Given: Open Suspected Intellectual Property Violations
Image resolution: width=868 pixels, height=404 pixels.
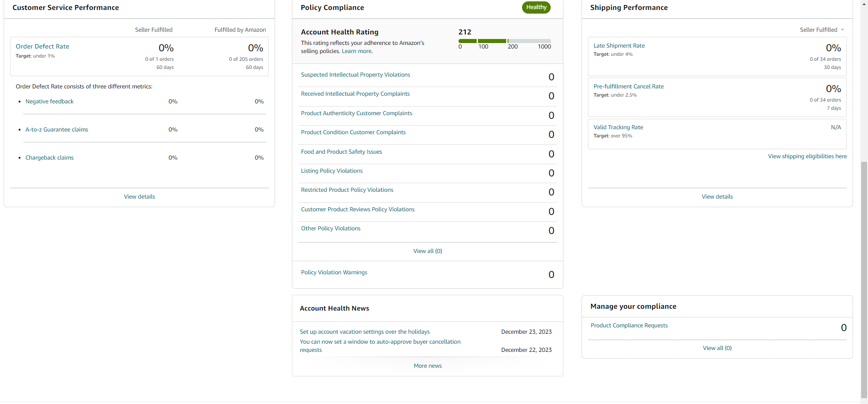Looking at the screenshot, I should click(355, 75).
